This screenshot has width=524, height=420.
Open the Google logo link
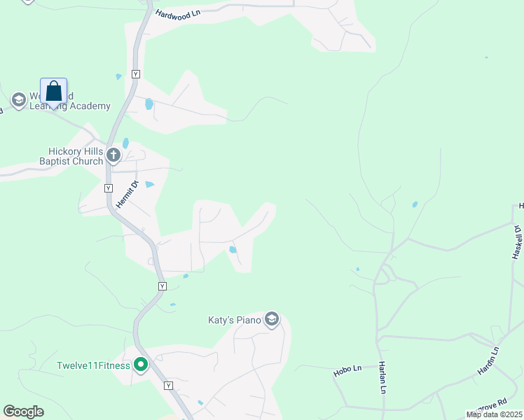(23, 412)
